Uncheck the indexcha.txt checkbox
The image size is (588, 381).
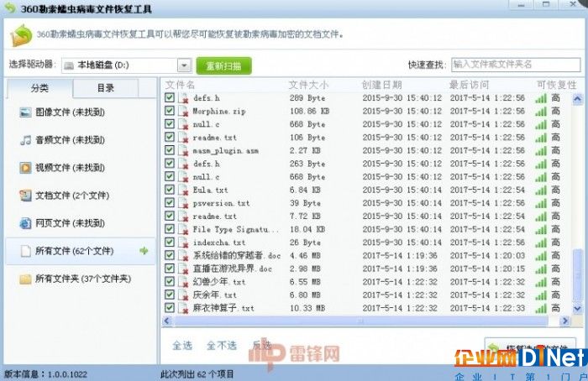tap(170, 242)
